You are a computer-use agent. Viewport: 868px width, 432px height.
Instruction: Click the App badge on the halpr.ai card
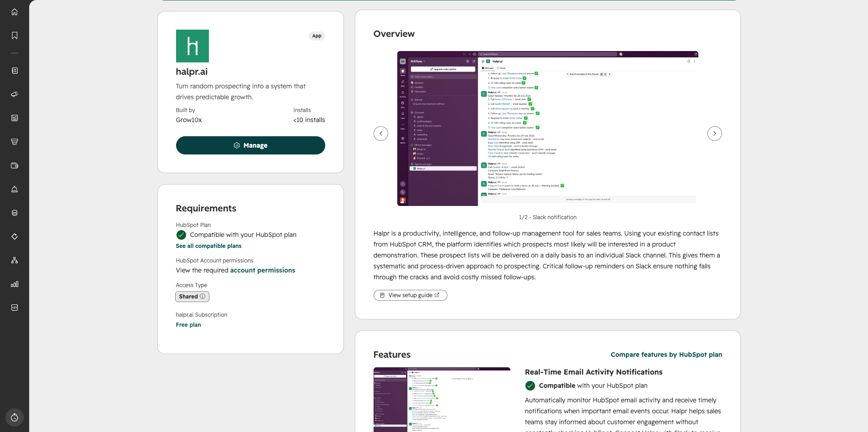317,36
